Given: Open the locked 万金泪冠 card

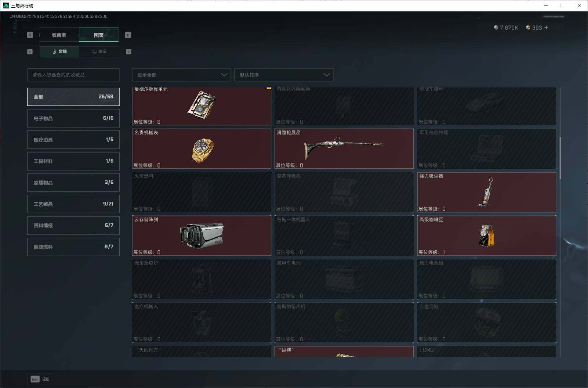Looking at the screenshot, I should 487,323.
